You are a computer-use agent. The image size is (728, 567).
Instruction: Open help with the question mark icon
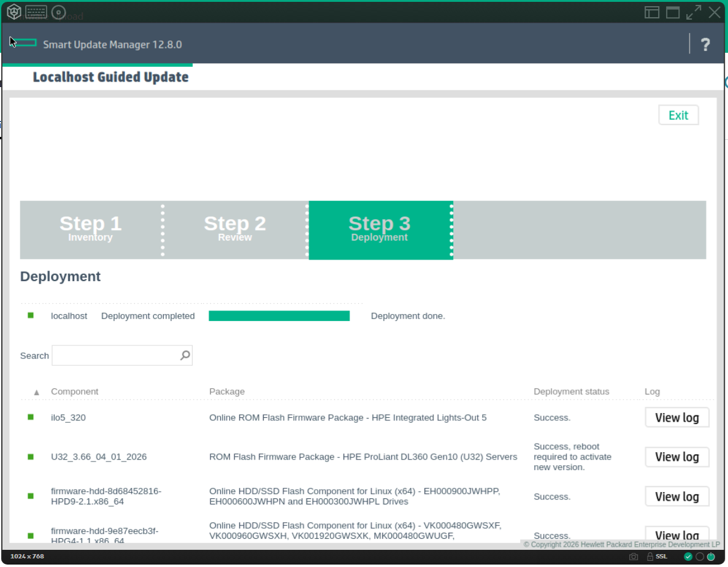[705, 44]
